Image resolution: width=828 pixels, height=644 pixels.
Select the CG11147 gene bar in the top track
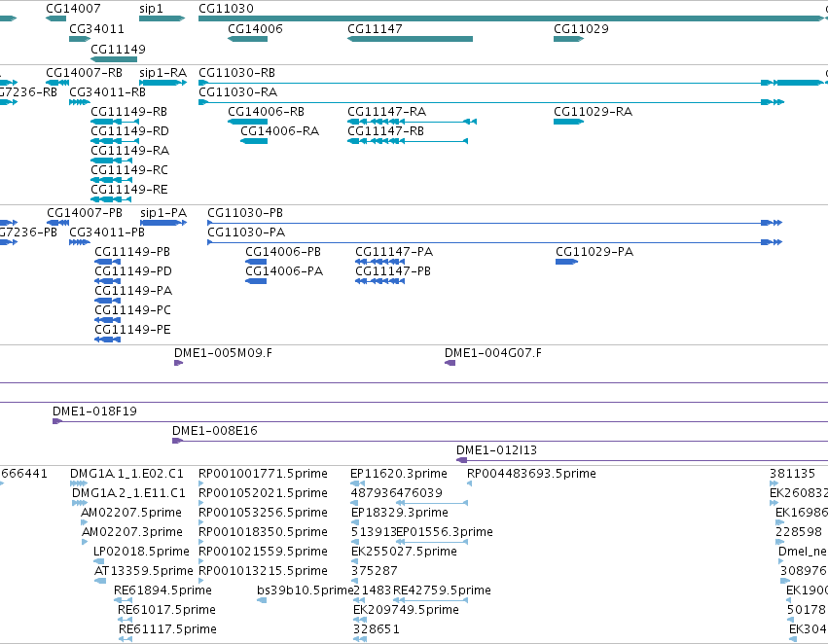410,39
